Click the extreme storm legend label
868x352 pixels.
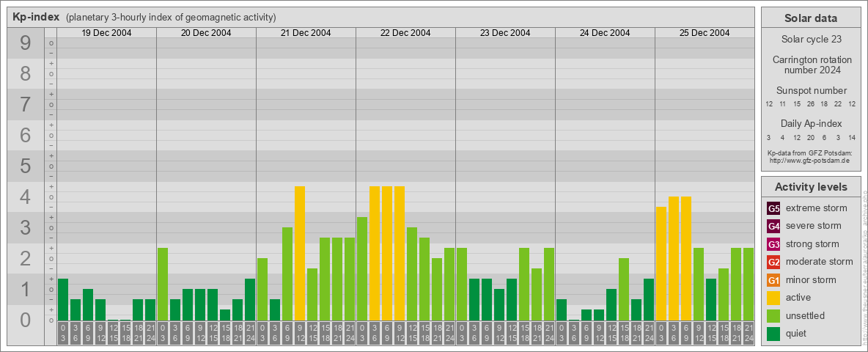click(x=816, y=208)
